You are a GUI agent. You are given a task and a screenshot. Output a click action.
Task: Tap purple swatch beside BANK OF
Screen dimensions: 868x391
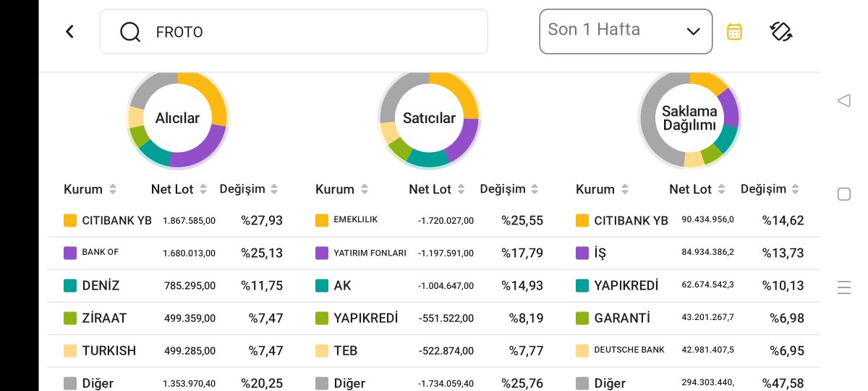click(70, 253)
